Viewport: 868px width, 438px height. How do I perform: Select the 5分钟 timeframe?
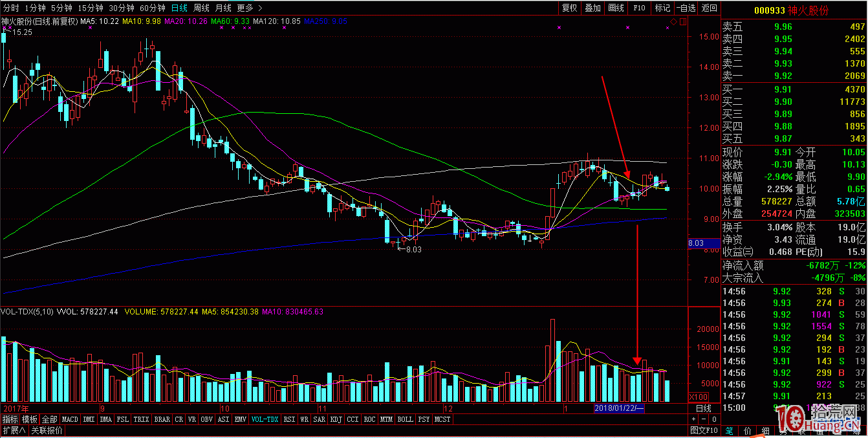click(61, 8)
